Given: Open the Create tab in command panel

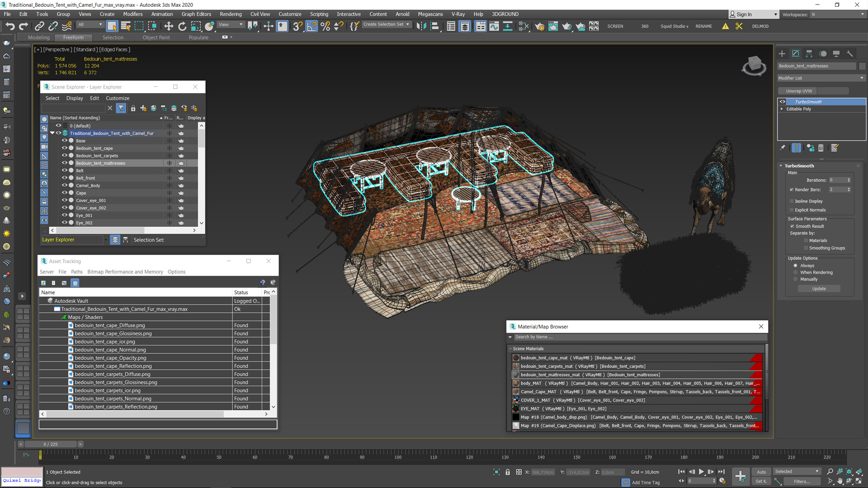Looking at the screenshot, I should (x=782, y=54).
